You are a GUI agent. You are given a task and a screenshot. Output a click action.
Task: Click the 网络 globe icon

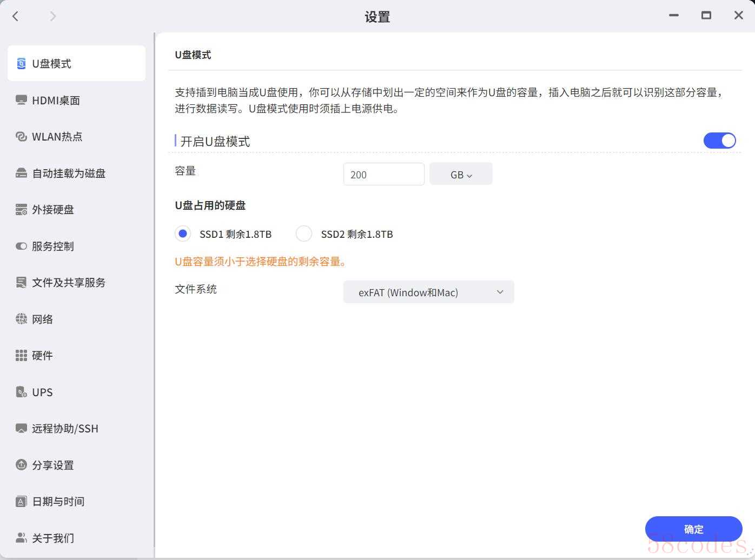coord(21,319)
